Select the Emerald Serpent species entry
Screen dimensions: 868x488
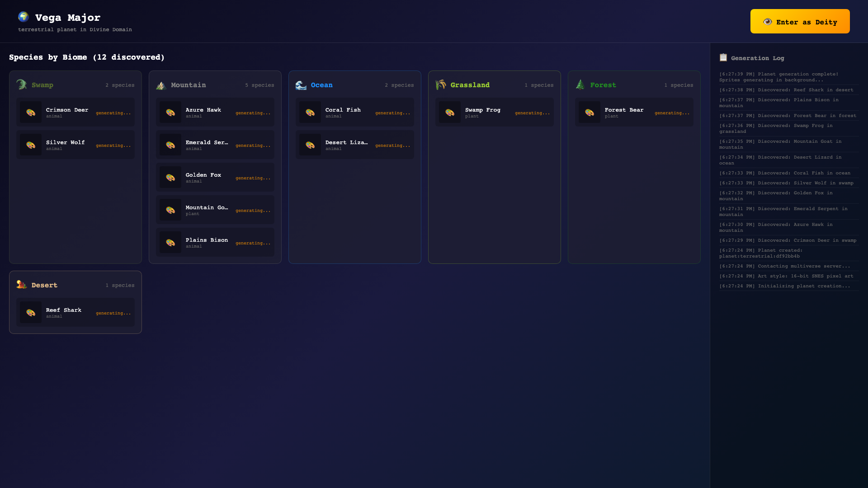pos(215,145)
